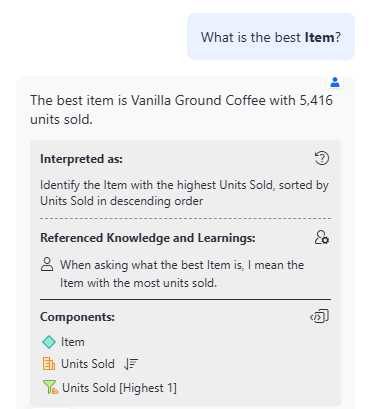Click the bold Item word in question
This screenshot has width=370, height=409.
click(319, 37)
